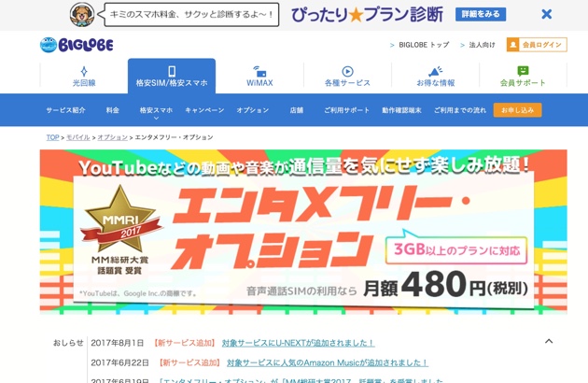588x383 pixels.
Task: Click 店舗 in blue menu
Action: 296,110
